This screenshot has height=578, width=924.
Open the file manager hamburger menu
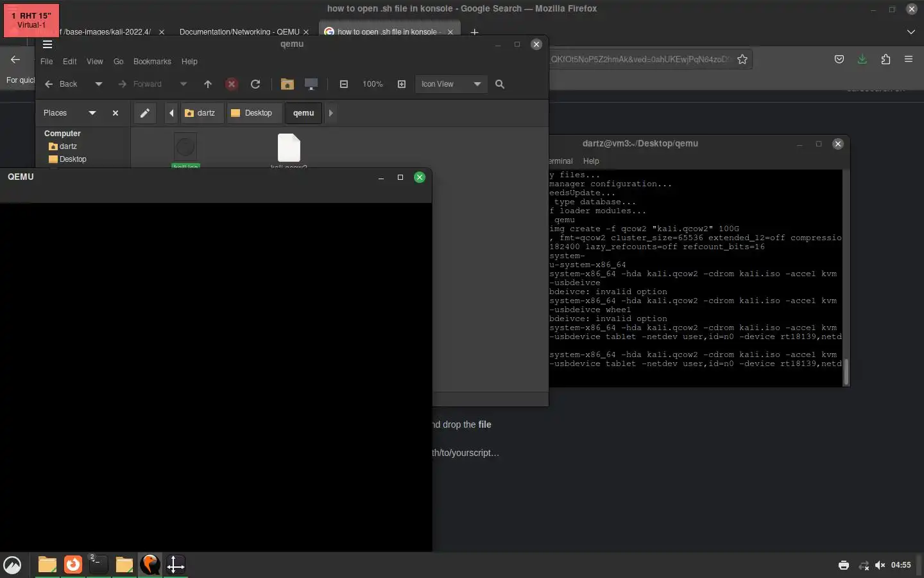point(47,44)
